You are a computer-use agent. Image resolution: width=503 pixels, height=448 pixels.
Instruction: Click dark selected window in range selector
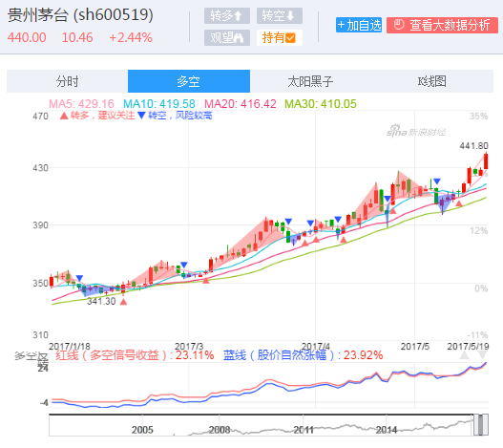[x=480, y=424]
